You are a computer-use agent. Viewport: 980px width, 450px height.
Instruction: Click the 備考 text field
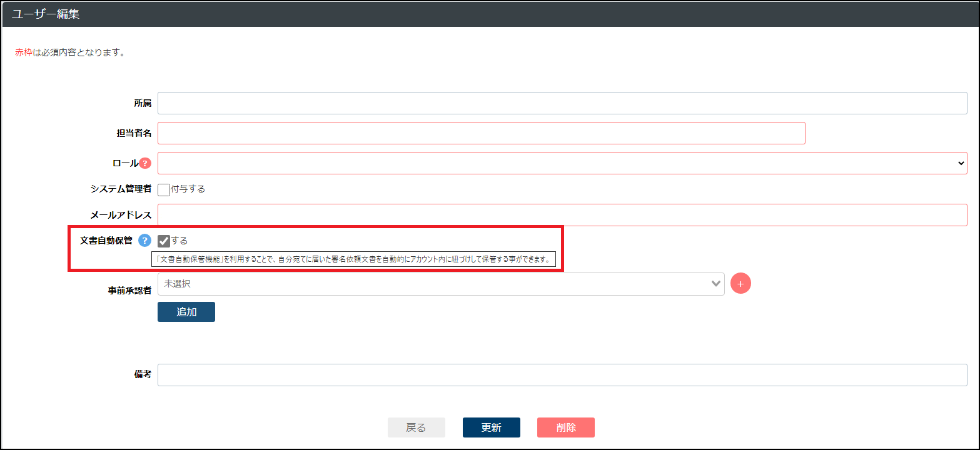click(x=562, y=375)
